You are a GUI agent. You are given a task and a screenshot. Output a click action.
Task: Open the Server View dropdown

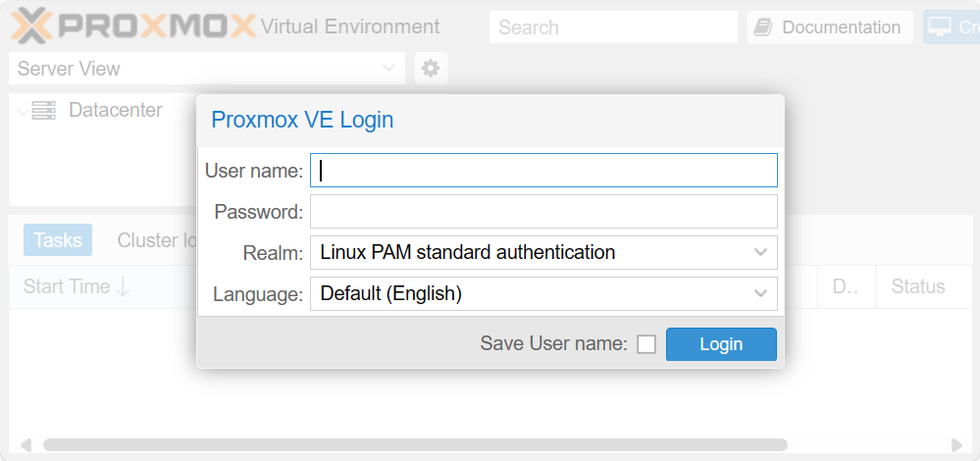(x=206, y=69)
